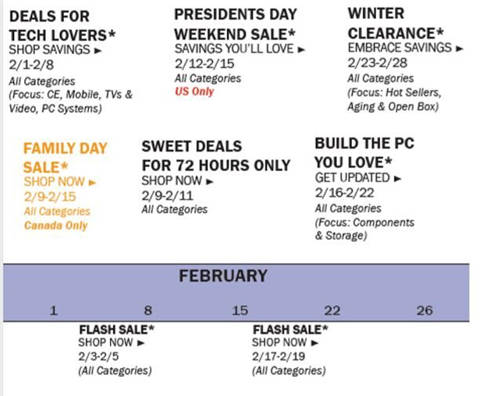
Task: Open Presidents Day Weekend Sale heading
Action: (x=235, y=24)
